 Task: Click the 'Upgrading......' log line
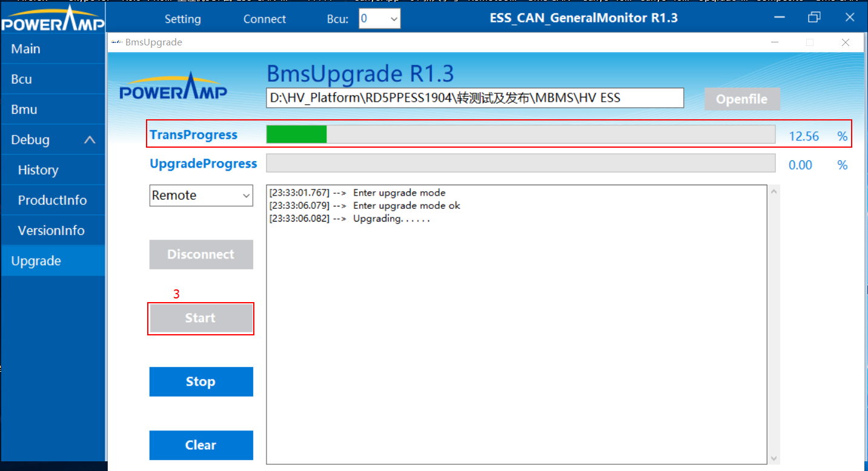point(350,219)
